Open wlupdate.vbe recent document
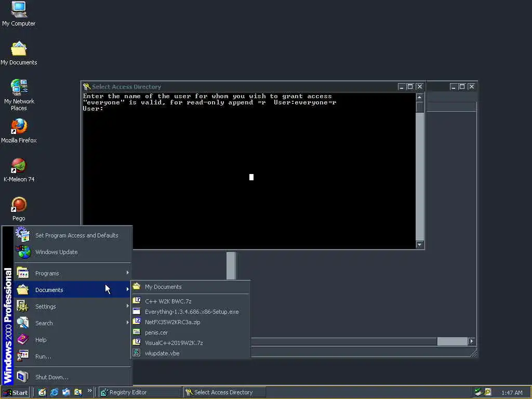This screenshot has width=532, height=399. click(191, 353)
